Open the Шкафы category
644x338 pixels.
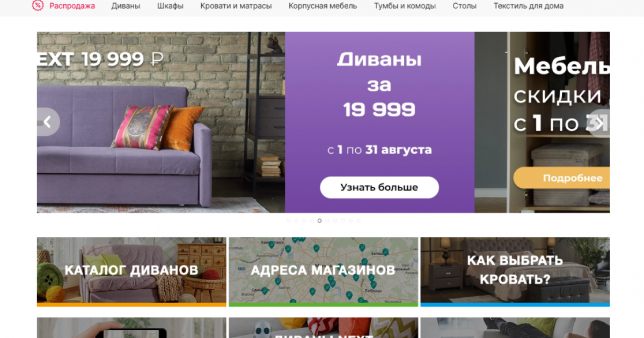pyautogui.click(x=170, y=6)
